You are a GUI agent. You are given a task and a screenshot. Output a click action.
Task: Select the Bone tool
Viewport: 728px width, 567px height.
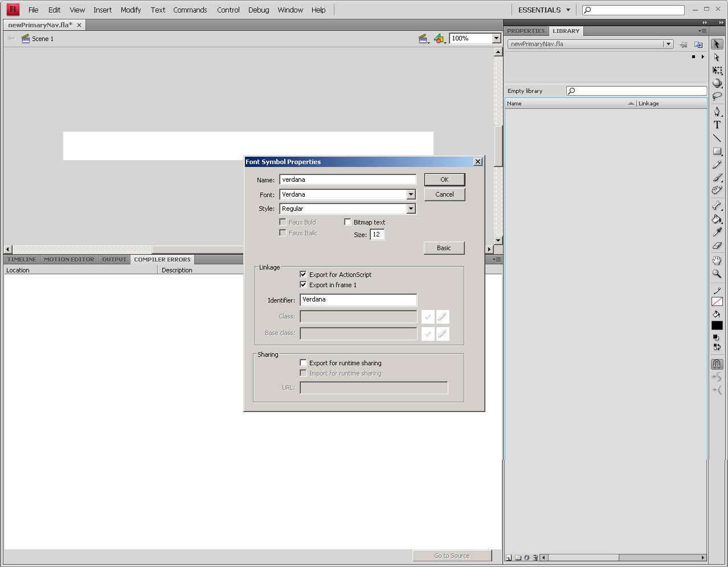tap(717, 206)
